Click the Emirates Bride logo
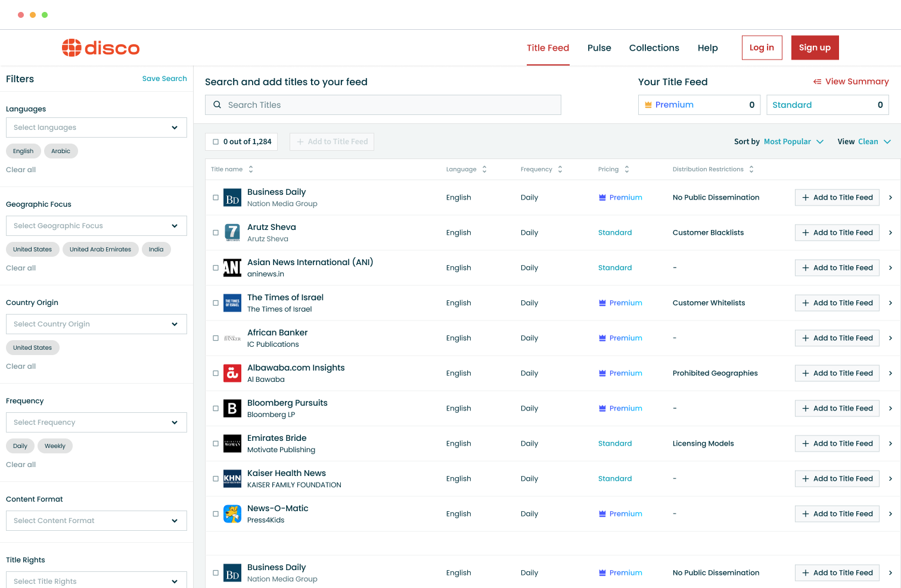 coord(232,444)
